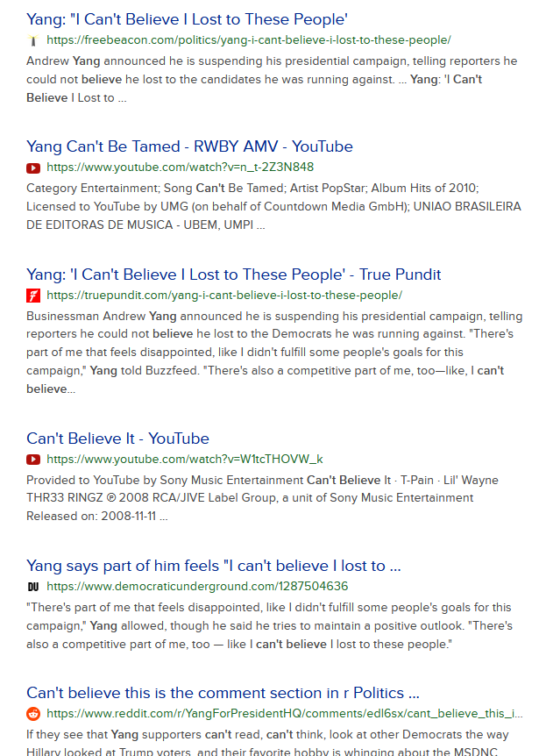Viewport: 546px width, 756px height.
Task: Open Yang Can't Be Tamed RWBY AMV result
Action: (189, 146)
